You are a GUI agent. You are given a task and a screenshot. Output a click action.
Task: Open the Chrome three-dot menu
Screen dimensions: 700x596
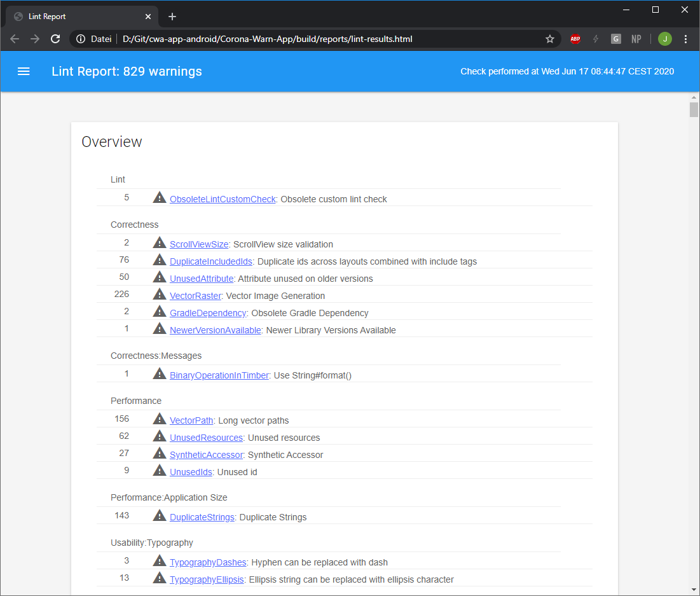click(686, 39)
